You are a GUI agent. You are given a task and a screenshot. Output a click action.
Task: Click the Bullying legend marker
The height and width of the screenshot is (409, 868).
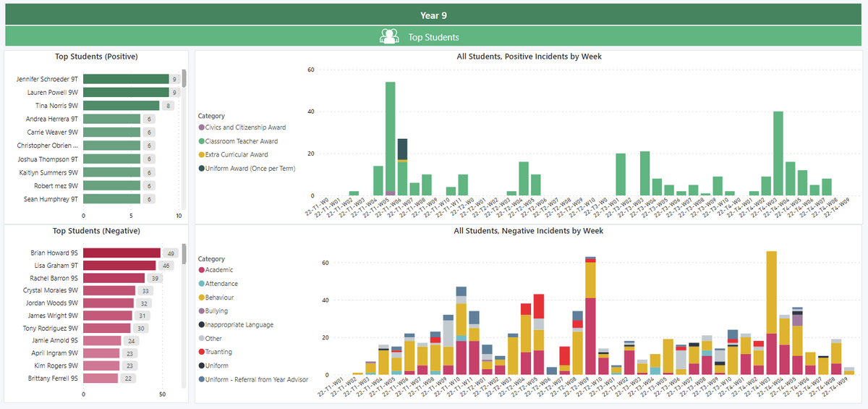201,311
